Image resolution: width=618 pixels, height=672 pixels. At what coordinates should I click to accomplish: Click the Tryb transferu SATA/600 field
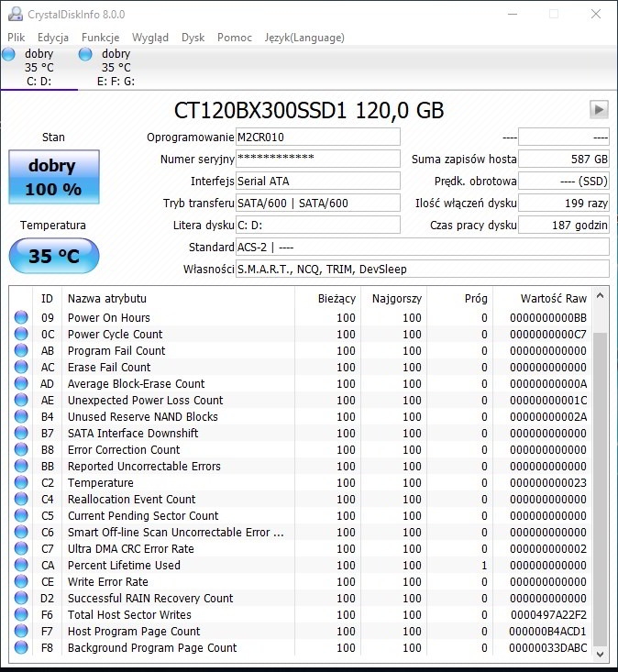[318, 204]
